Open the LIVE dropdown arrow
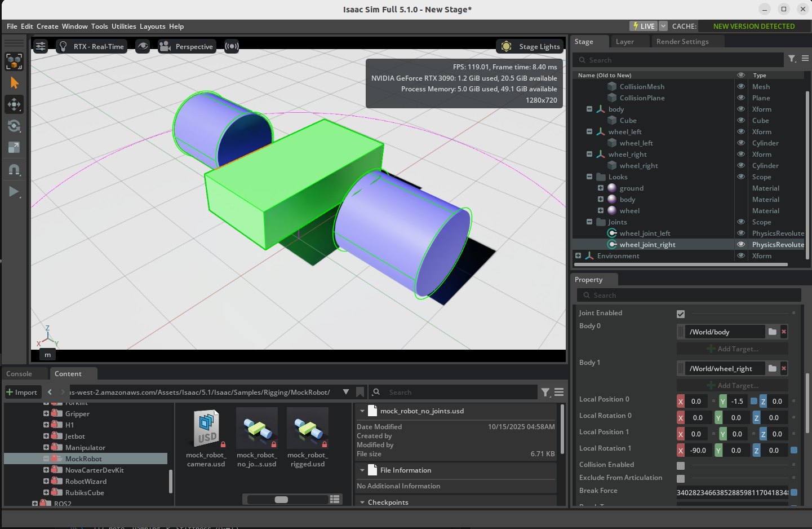The width and height of the screenshot is (812, 529). point(663,26)
